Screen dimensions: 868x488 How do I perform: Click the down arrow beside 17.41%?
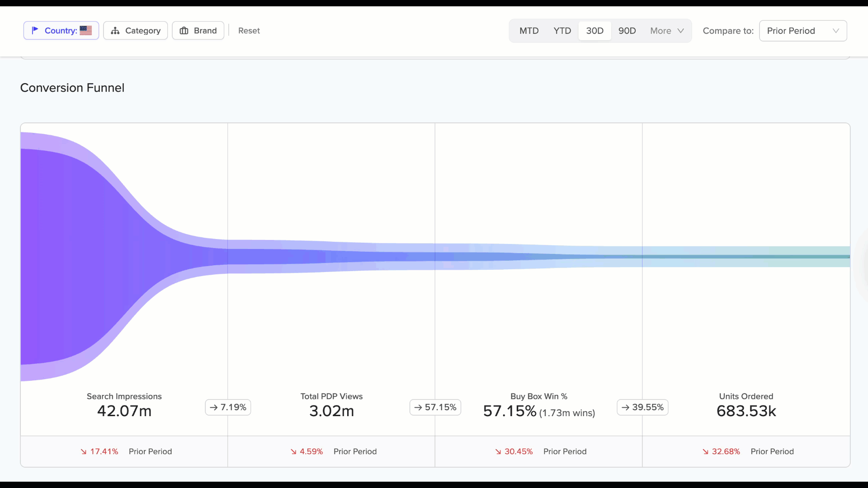84,451
